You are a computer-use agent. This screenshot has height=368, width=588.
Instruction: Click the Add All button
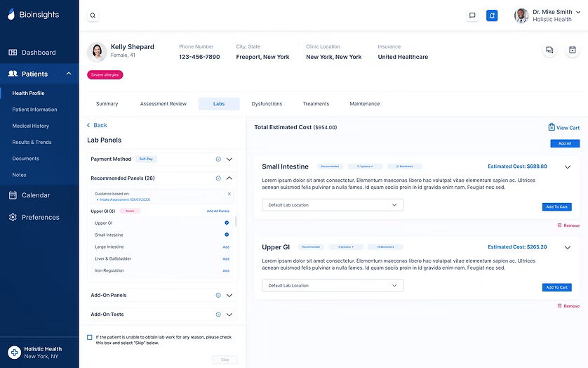[x=564, y=143]
